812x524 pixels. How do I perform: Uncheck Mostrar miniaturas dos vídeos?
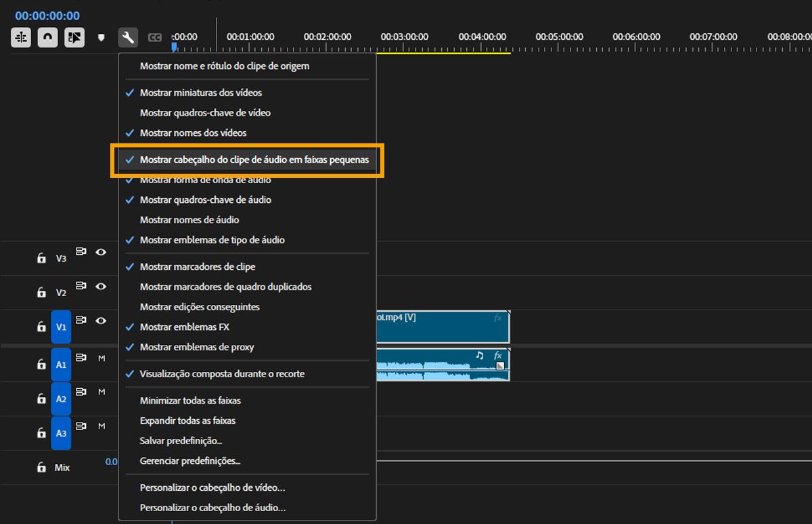click(x=247, y=93)
